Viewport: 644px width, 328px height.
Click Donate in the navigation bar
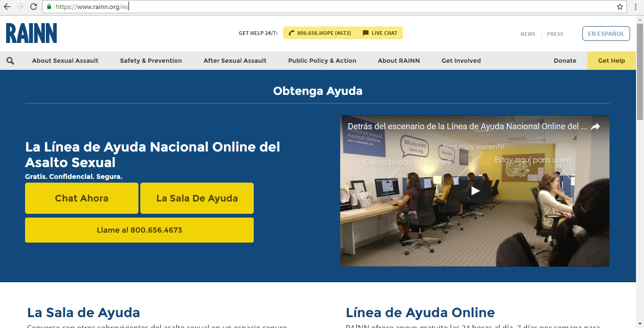565,60
